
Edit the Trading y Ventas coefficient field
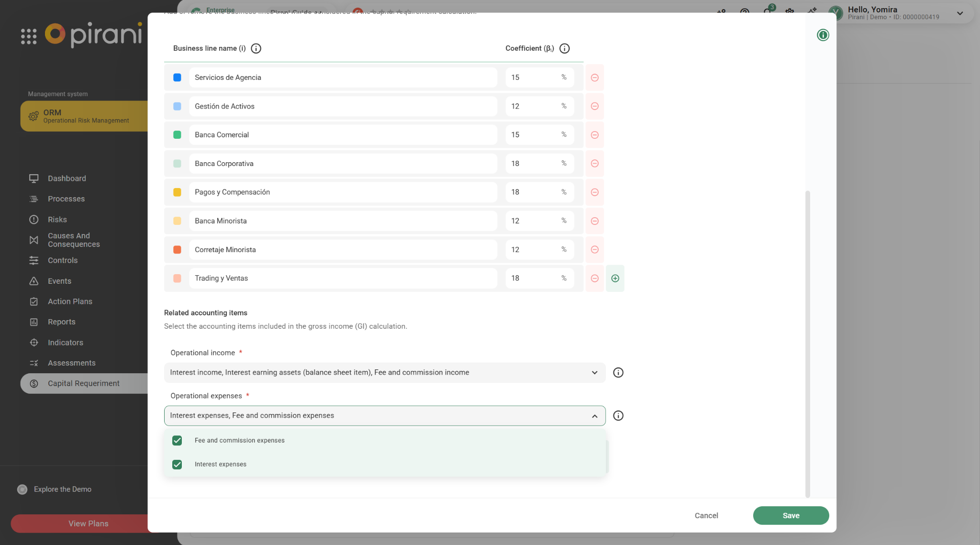click(531, 278)
